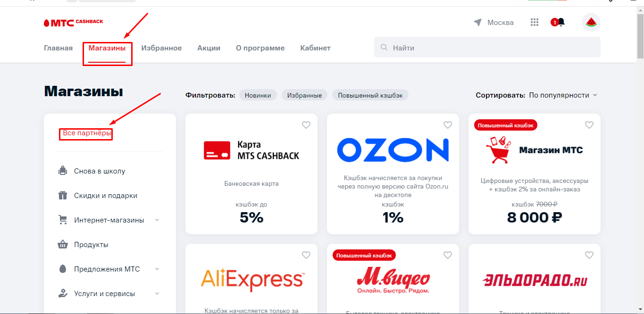Click the Все партнёры link
The height and width of the screenshot is (314, 644).
tap(87, 133)
